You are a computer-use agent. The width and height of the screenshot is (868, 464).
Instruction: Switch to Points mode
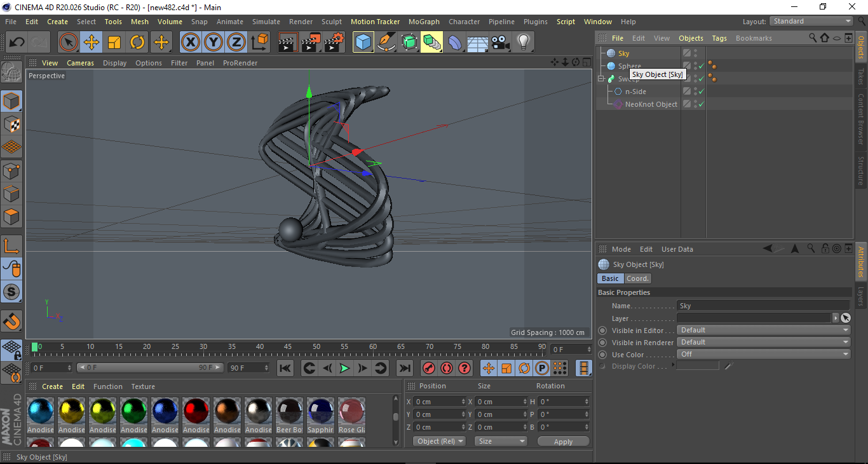11,170
